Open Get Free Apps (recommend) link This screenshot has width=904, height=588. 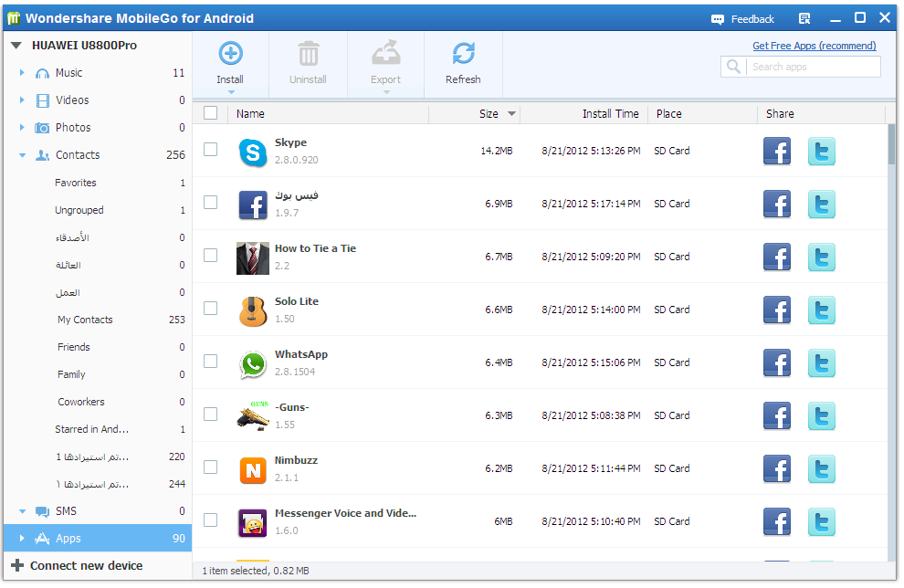[815, 46]
